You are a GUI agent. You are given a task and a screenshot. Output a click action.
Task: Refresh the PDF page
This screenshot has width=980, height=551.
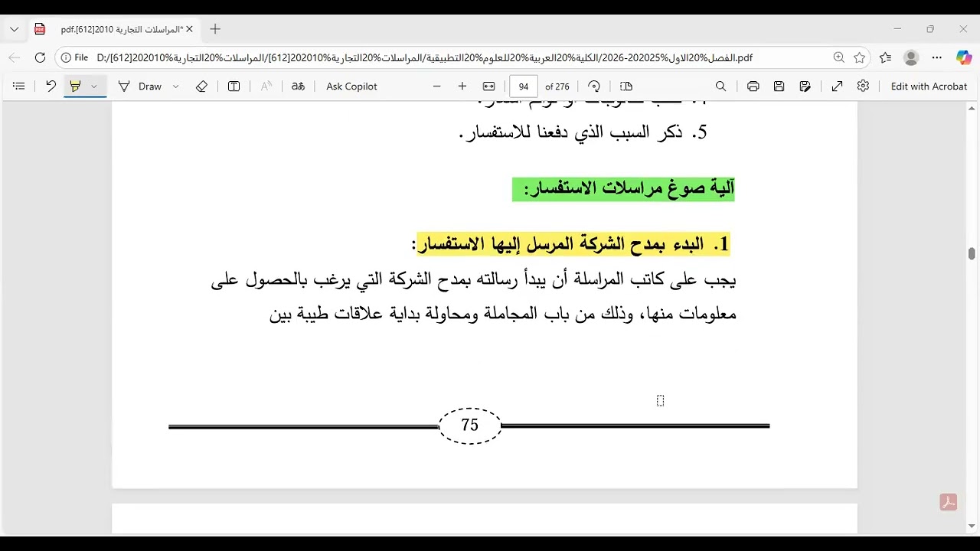(x=40, y=57)
